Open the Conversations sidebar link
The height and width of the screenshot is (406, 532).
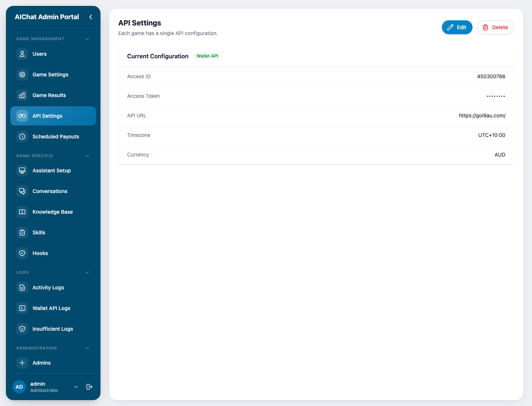[x=53, y=191]
